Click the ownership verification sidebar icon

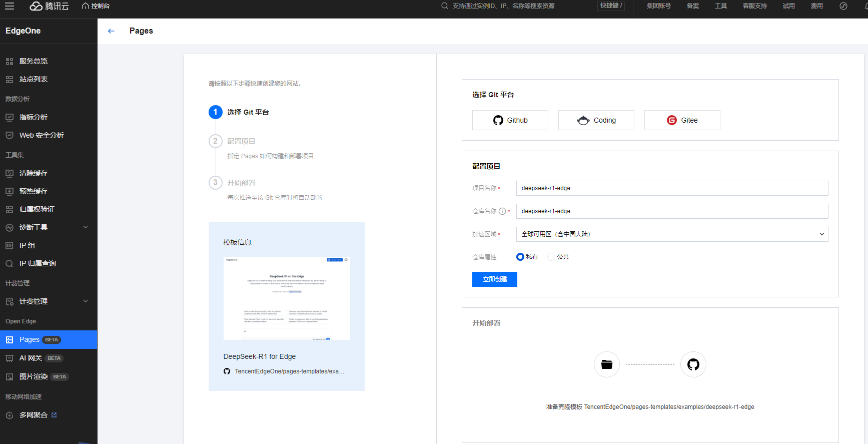pyautogui.click(x=10, y=209)
